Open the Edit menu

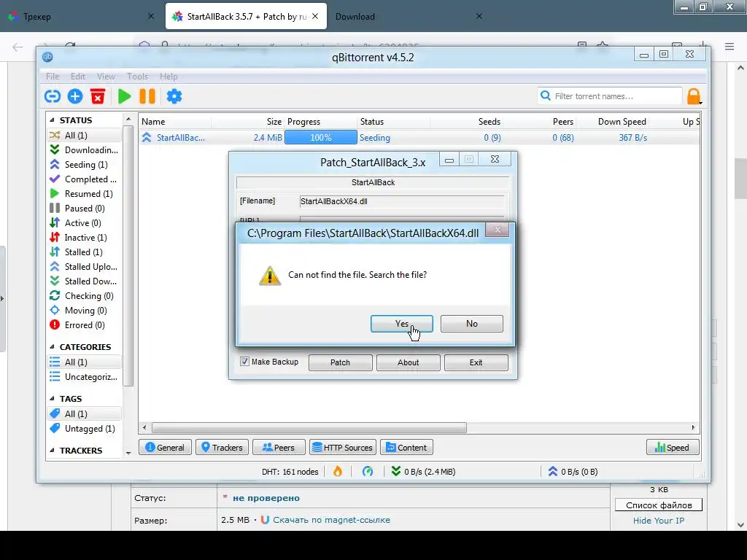click(x=77, y=76)
